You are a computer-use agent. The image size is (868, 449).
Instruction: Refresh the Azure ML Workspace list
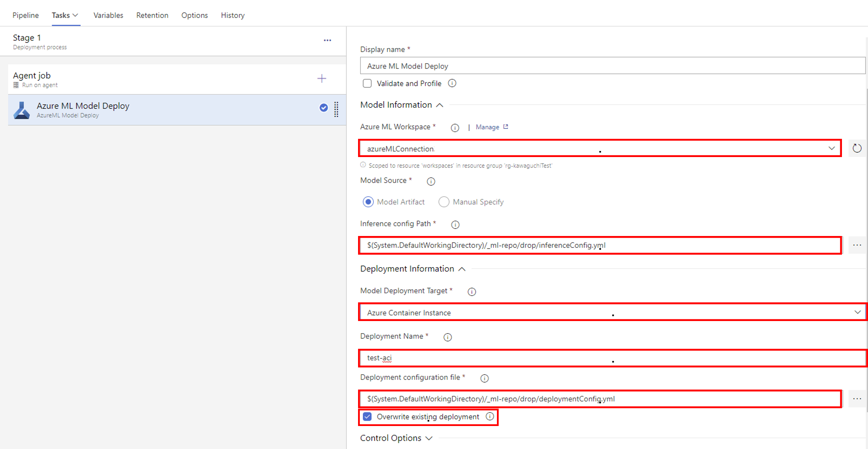[857, 148]
